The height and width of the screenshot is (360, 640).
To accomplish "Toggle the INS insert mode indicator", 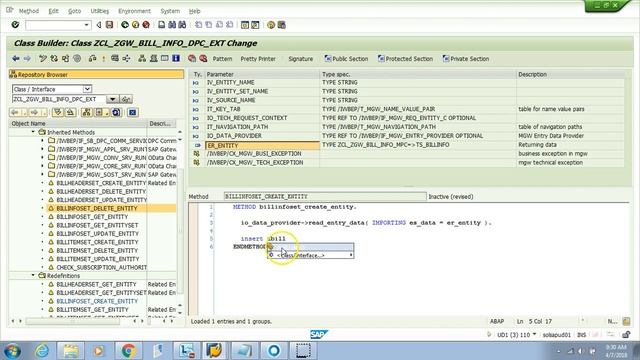I will (581, 335).
